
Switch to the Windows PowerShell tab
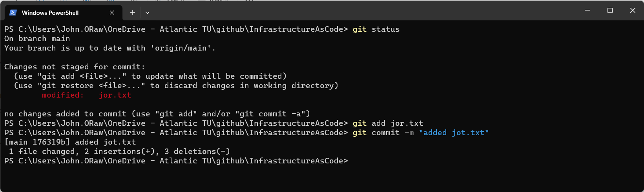tap(50, 13)
